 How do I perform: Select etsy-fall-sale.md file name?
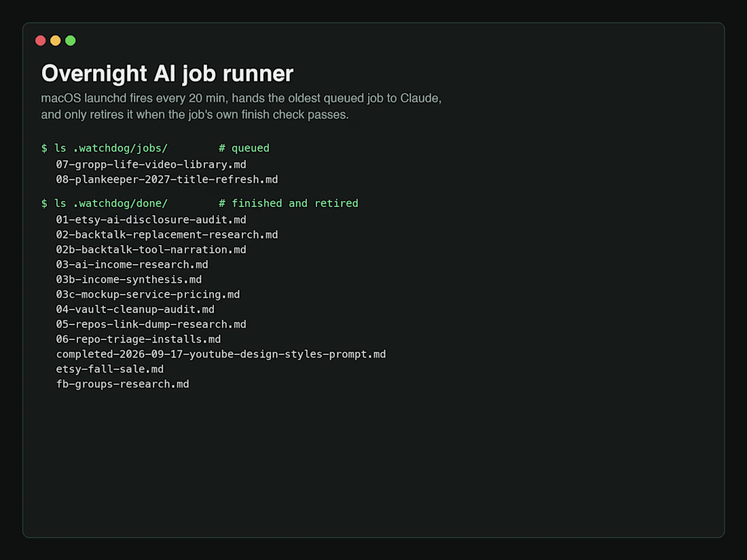click(x=110, y=369)
